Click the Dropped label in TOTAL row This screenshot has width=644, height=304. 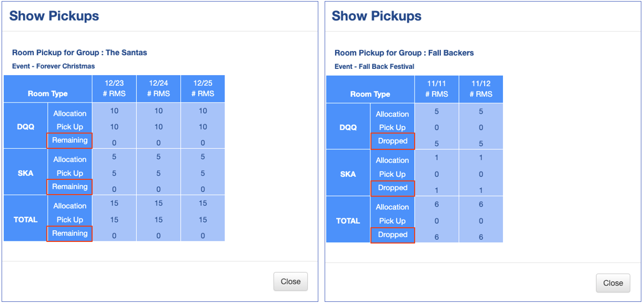tap(393, 235)
